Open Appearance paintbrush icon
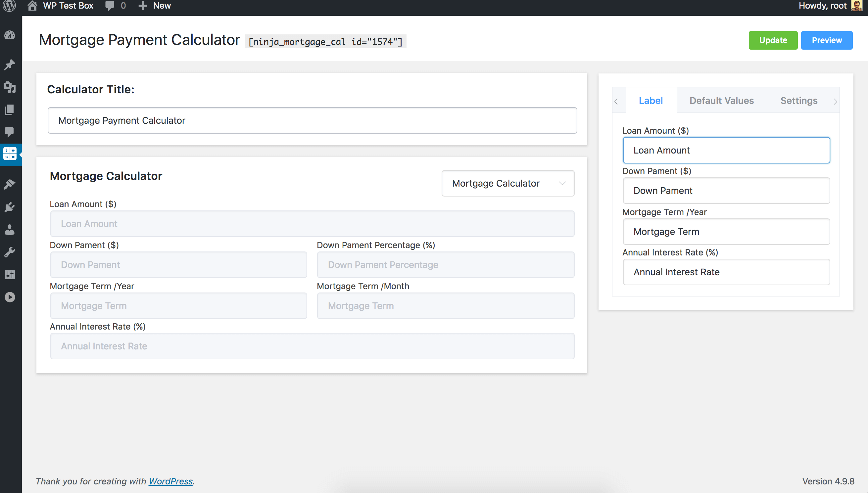 [10, 185]
